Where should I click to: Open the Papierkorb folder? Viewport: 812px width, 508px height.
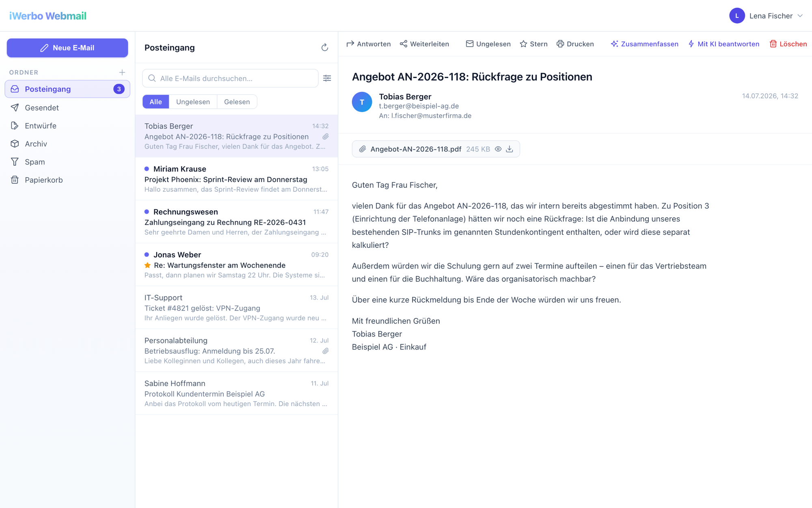point(67,180)
